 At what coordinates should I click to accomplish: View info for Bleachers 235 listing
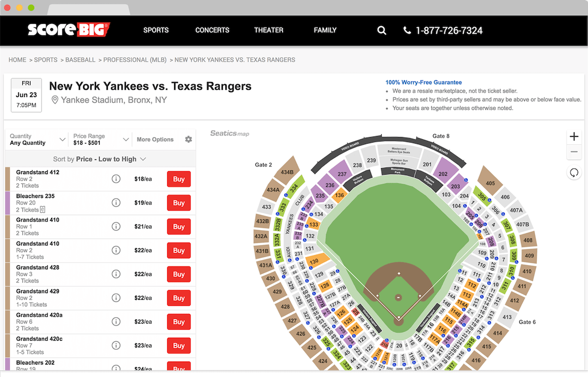[x=116, y=203]
